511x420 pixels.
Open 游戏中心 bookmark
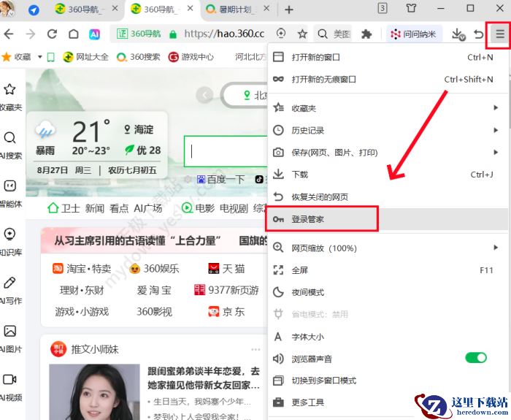coord(191,57)
